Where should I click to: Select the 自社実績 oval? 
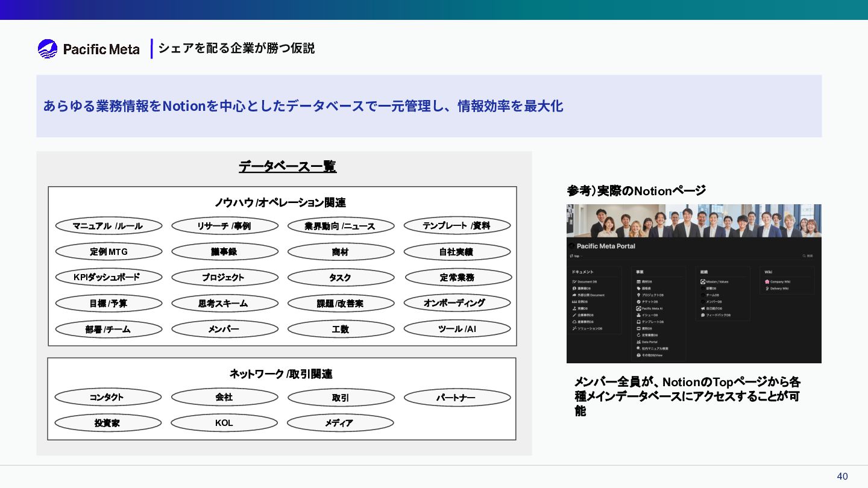(457, 252)
